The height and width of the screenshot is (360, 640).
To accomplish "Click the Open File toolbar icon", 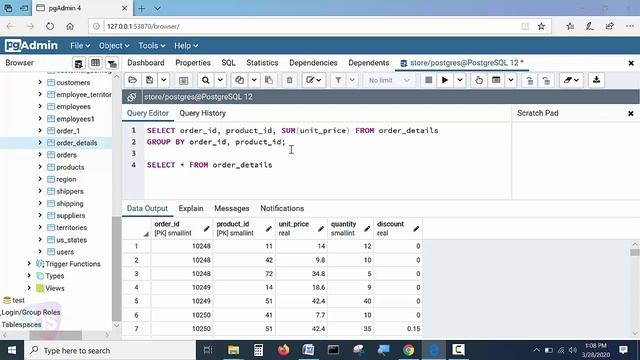I will point(133,80).
